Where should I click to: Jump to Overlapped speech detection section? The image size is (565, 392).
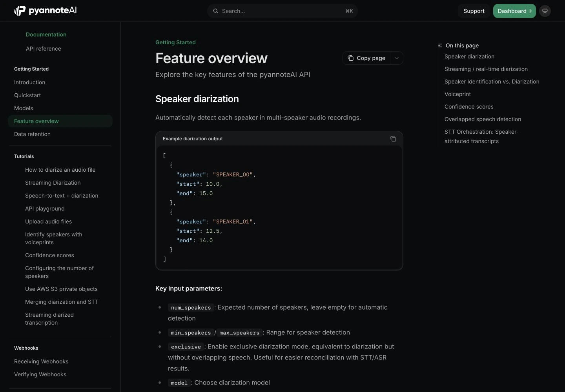click(x=483, y=119)
